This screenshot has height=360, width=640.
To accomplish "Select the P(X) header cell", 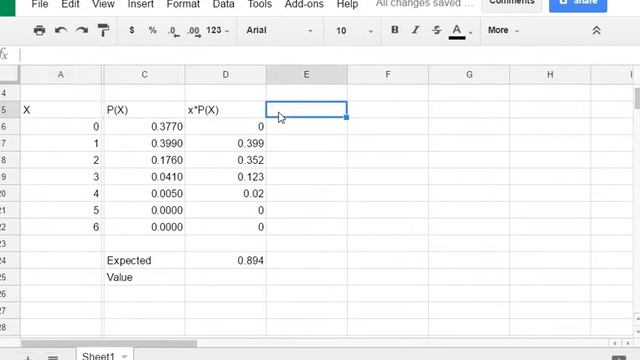I will point(144,110).
